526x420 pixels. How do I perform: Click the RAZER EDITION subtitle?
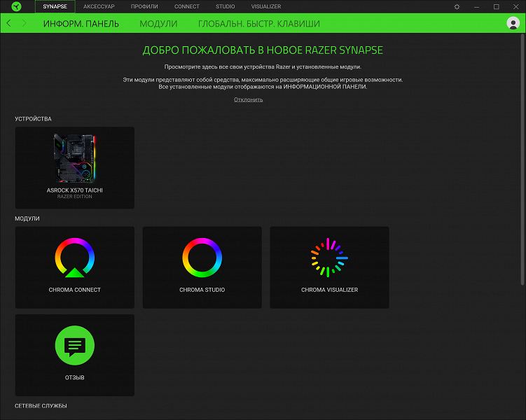pos(74,197)
